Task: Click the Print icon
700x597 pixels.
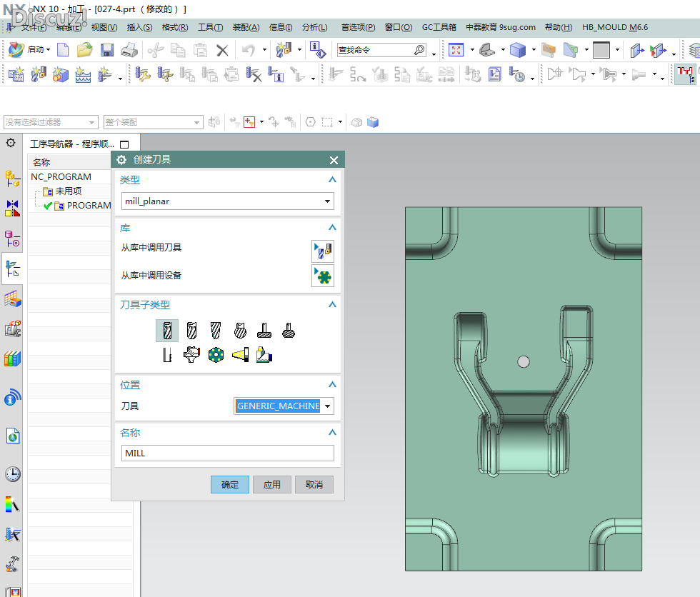Action: (129, 50)
